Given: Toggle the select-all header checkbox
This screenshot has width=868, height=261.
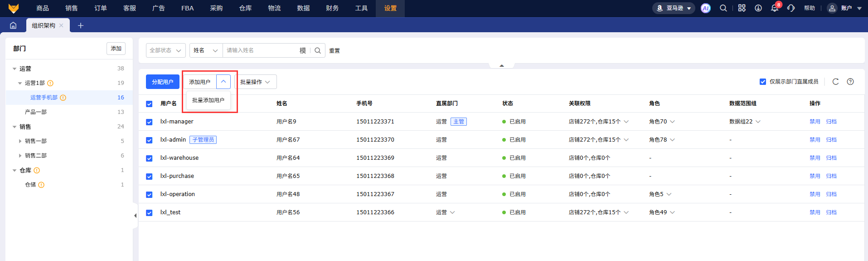Looking at the screenshot, I should (x=149, y=103).
